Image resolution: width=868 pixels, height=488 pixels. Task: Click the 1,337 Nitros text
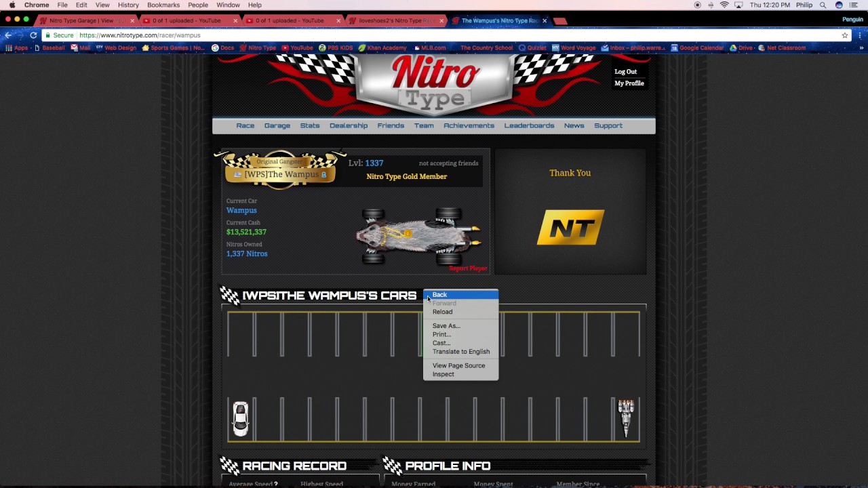coord(247,253)
